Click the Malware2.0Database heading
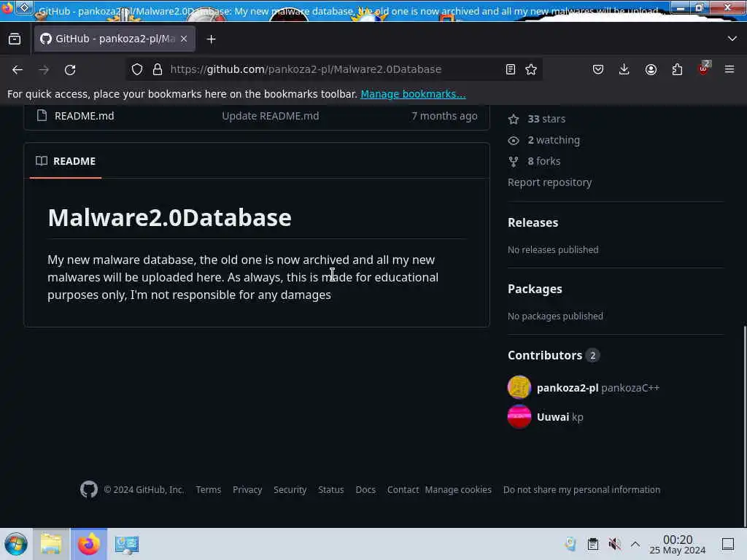The image size is (747, 560). pos(169,217)
